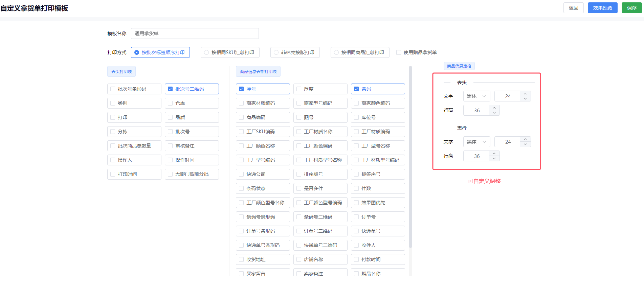Open the 表头 font dropdown showing 黑体
Image resolution: width=644 pixels, height=299 pixels.
coord(476,96)
